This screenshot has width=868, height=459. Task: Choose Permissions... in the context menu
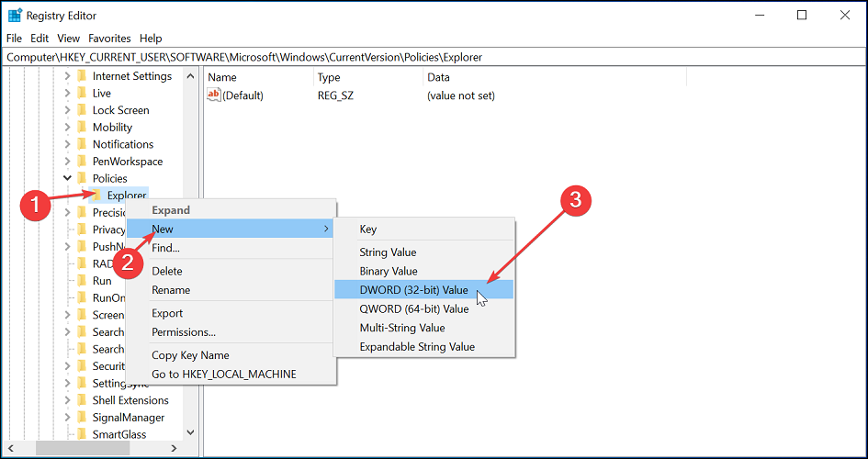point(231,331)
